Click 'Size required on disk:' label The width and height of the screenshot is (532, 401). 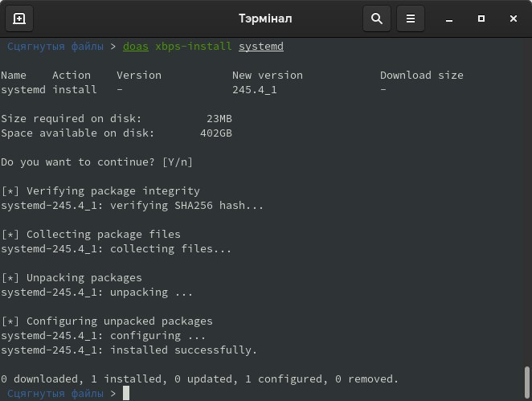(71, 119)
